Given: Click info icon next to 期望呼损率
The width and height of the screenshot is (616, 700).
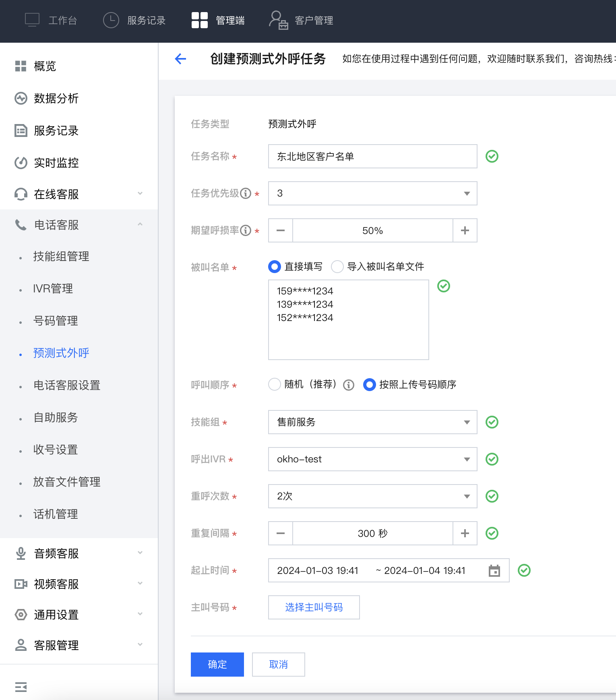Looking at the screenshot, I should pyautogui.click(x=246, y=231).
